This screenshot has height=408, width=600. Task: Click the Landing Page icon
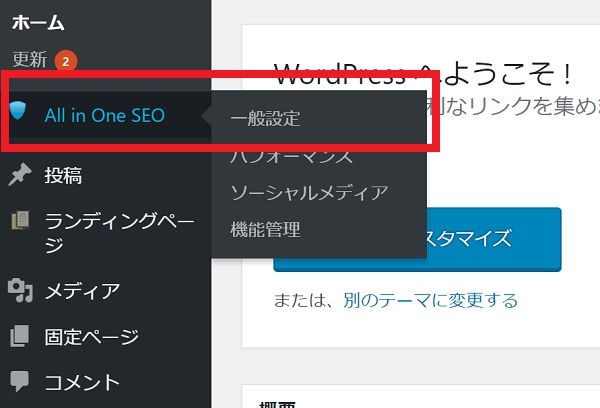(21, 220)
